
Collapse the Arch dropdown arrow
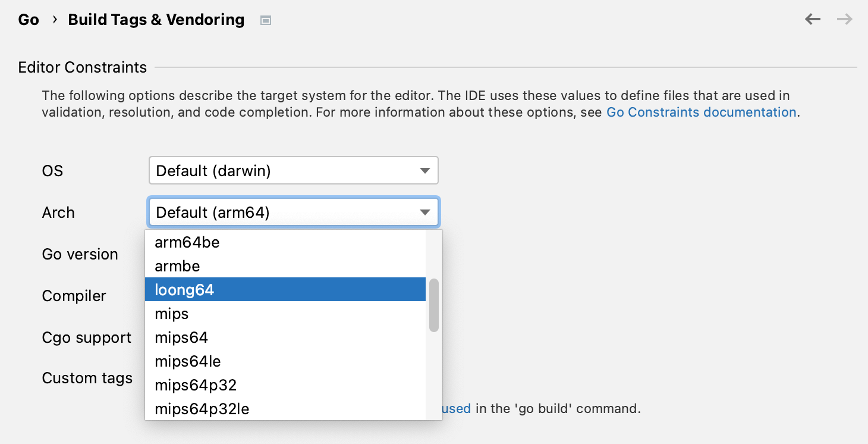pos(424,212)
